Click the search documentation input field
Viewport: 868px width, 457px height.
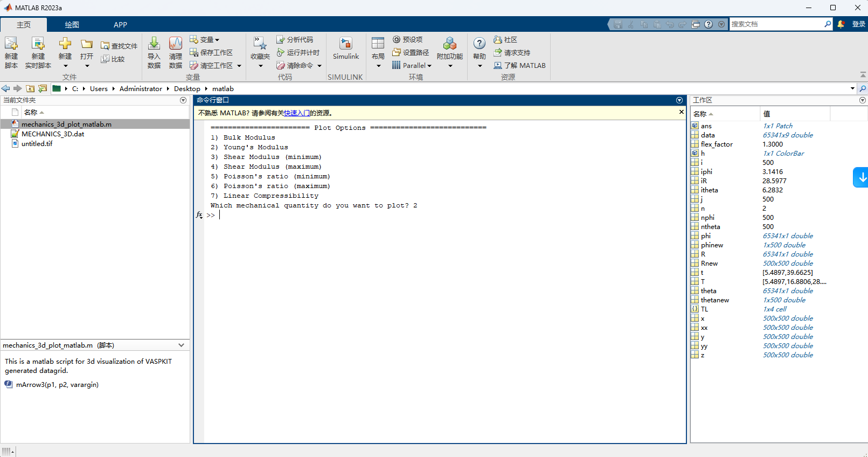point(776,24)
